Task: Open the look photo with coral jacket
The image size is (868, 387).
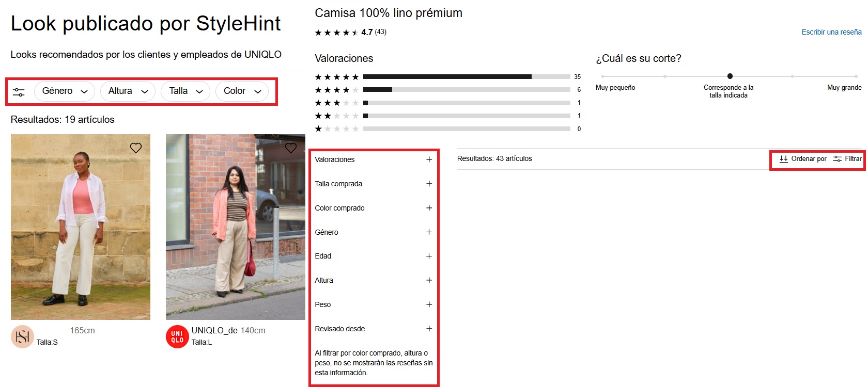Action: [x=236, y=227]
